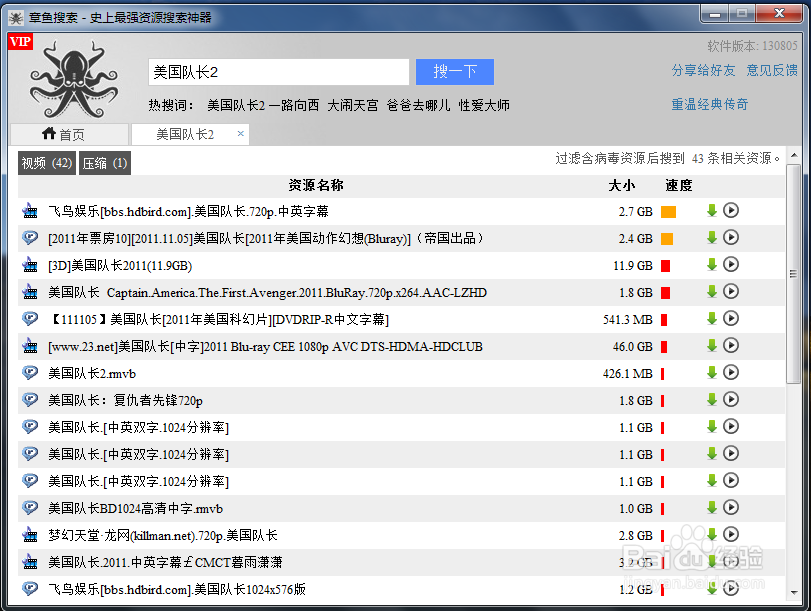811x611 pixels.
Task: Play the 梦幻天堂·龙网 720p resource
Action: tap(731, 534)
